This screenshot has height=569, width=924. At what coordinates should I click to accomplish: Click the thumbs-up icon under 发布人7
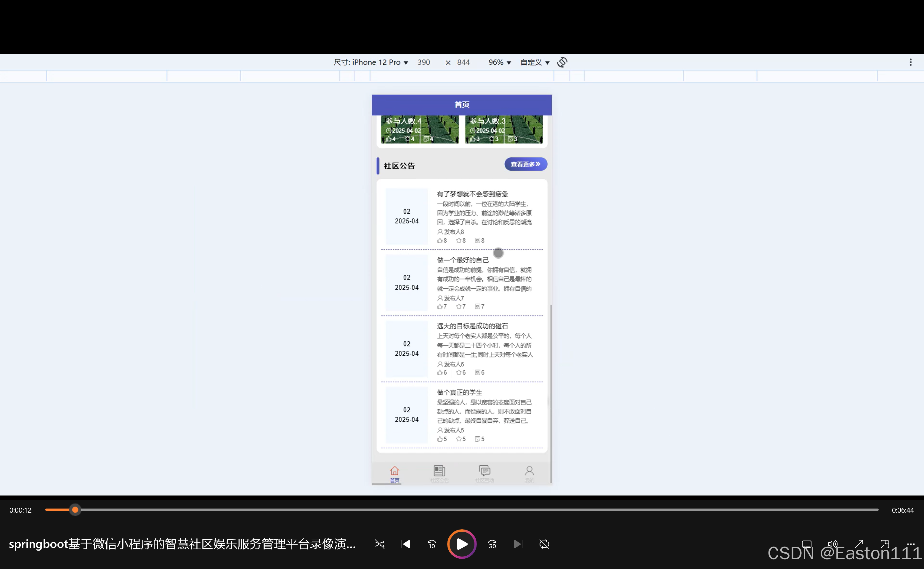pos(439,306)
